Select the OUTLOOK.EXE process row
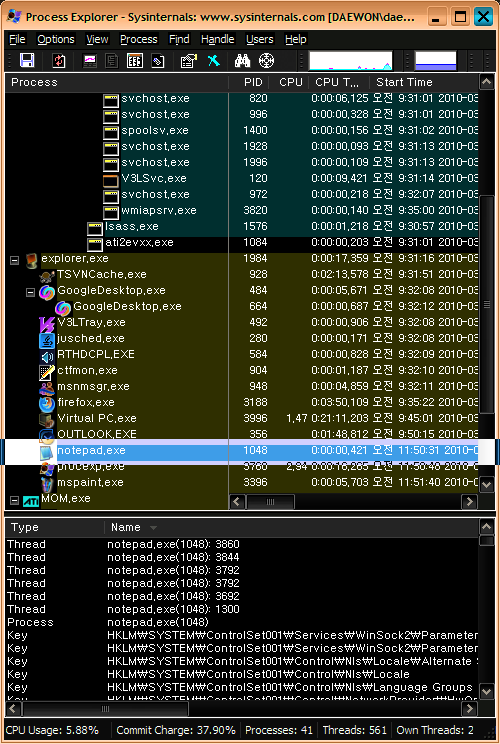Screen dimensions: 500x744 [242, 434]
